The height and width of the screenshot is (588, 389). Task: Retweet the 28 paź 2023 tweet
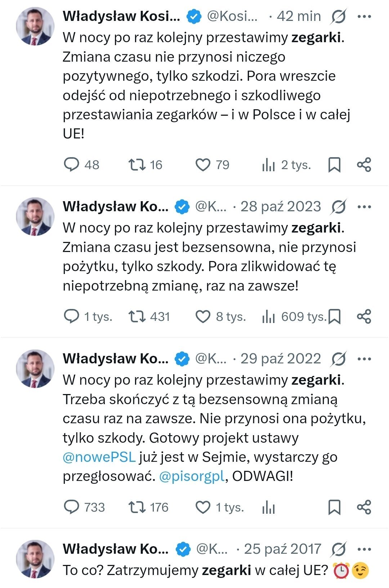click(137, 317)
